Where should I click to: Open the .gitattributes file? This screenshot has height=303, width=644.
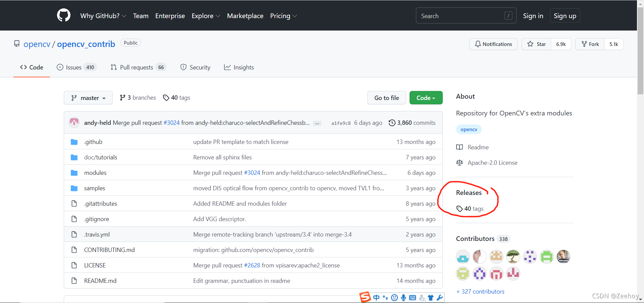pos(101,204)
